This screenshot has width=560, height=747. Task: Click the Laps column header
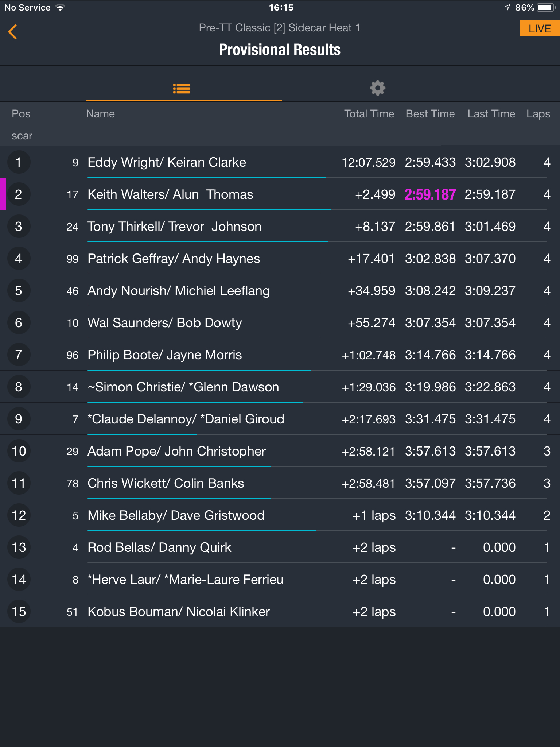538,114
